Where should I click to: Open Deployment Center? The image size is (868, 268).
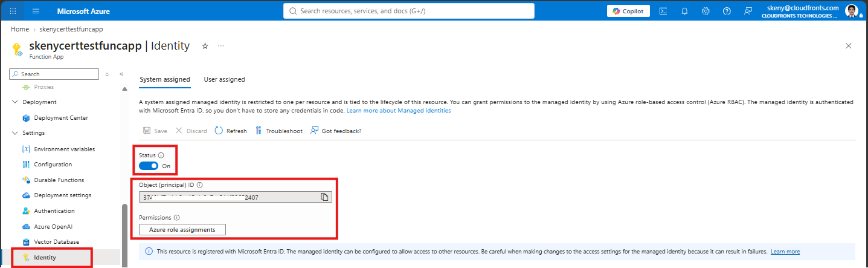pos(60,118)
